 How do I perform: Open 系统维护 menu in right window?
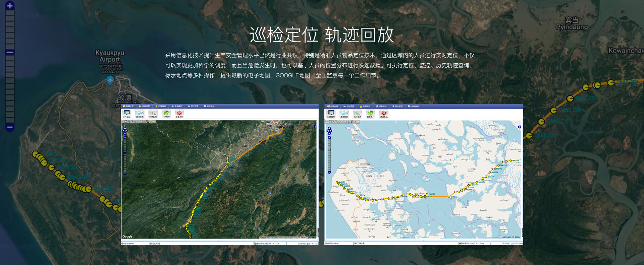tap(414, 106)
